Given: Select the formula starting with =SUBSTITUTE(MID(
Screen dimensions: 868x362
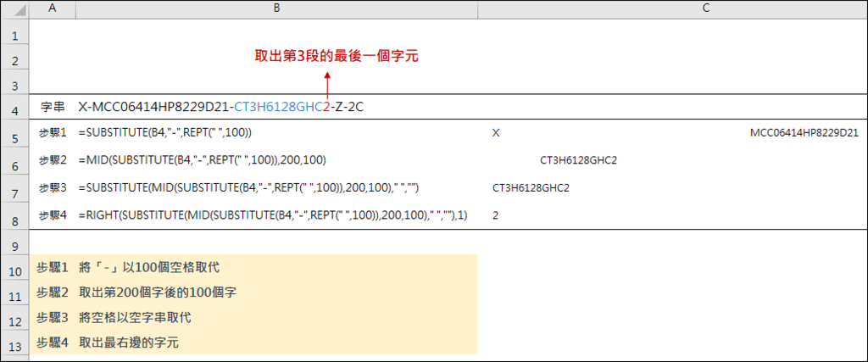Looking at the screenshot, I should [248, 188].
